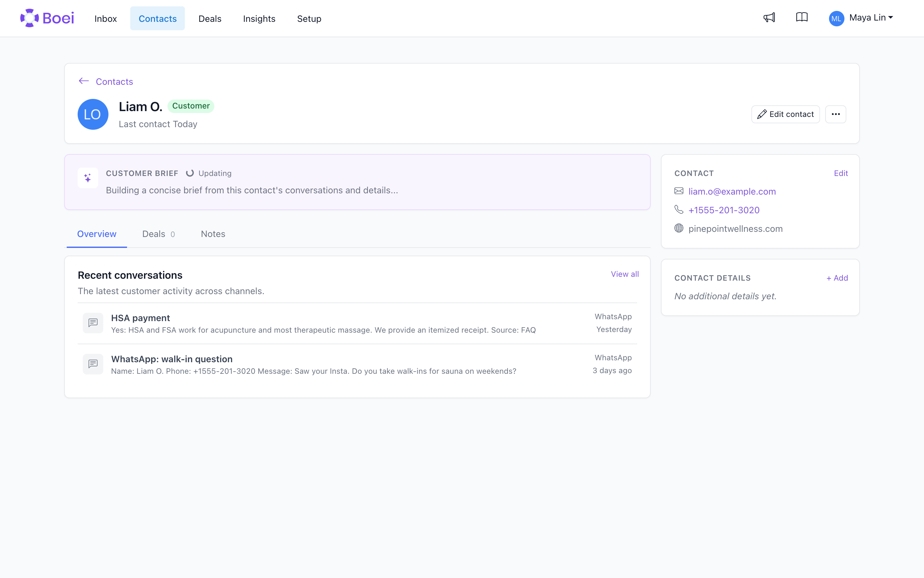Image resolution: width=924 pixels, height=578 pixels.
Task: Click the Liam O. contact name
Action: (141, 107)
